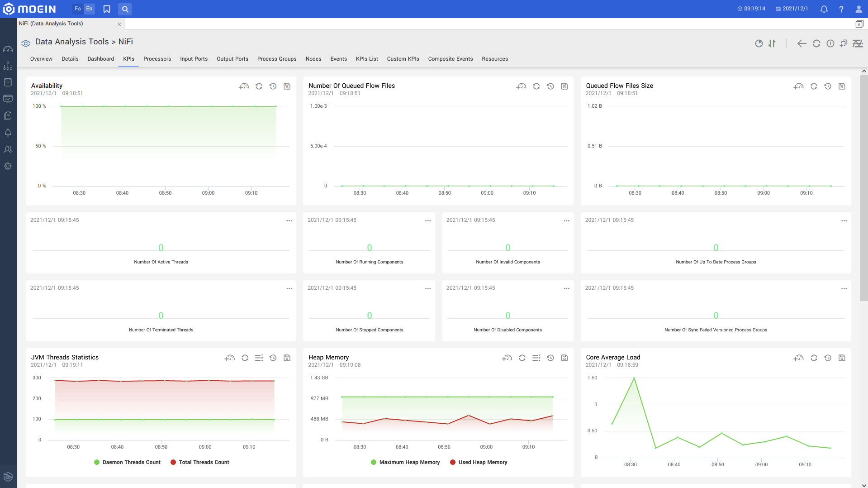
Task: Open the KPIs List tab
Action: pyautogui.click(x=367, y=59)
